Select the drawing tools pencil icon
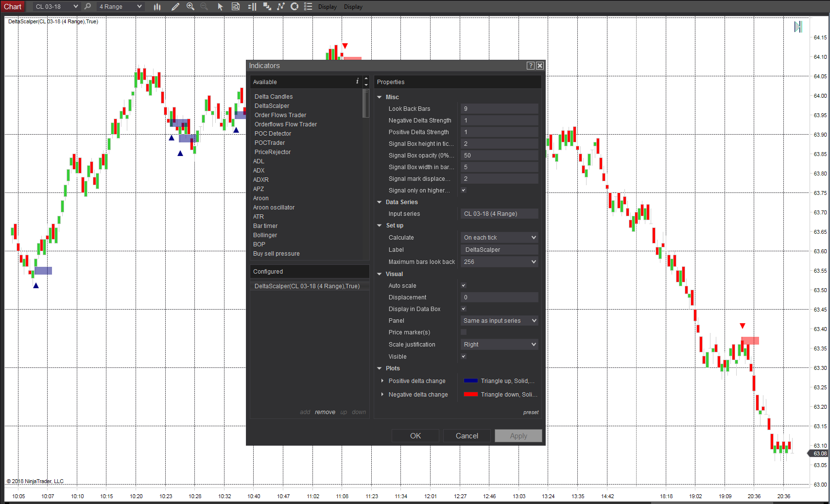 click(x=175, y=6)
